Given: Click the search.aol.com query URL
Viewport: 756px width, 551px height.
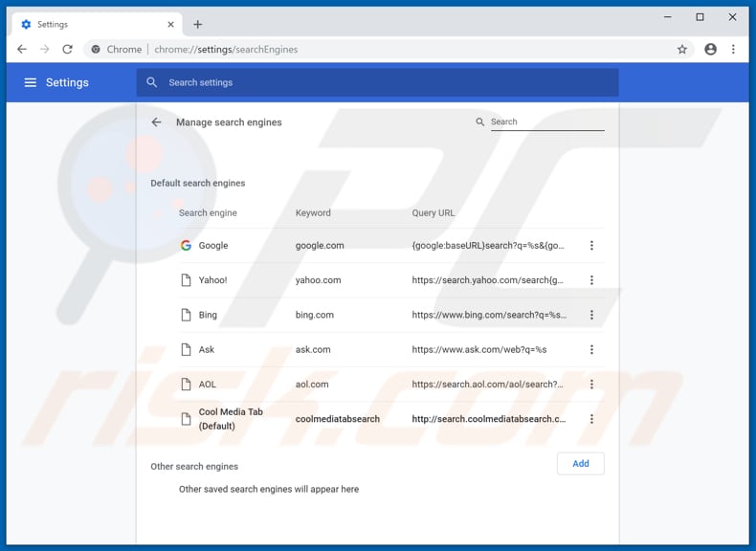Looking at the screenshot, I should tap(487, 385).
